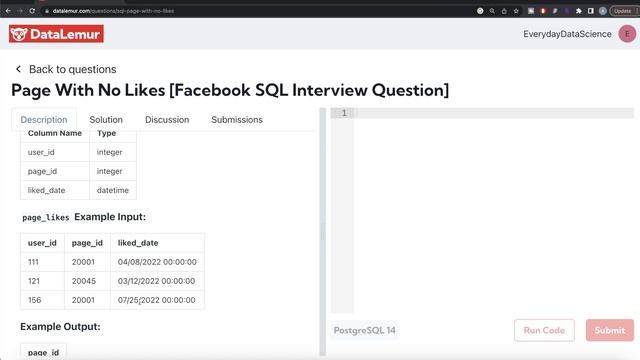This screenshot has height=360, width=640.
Task: Bookmark this page with the star icon
Action: coord(516,11)
